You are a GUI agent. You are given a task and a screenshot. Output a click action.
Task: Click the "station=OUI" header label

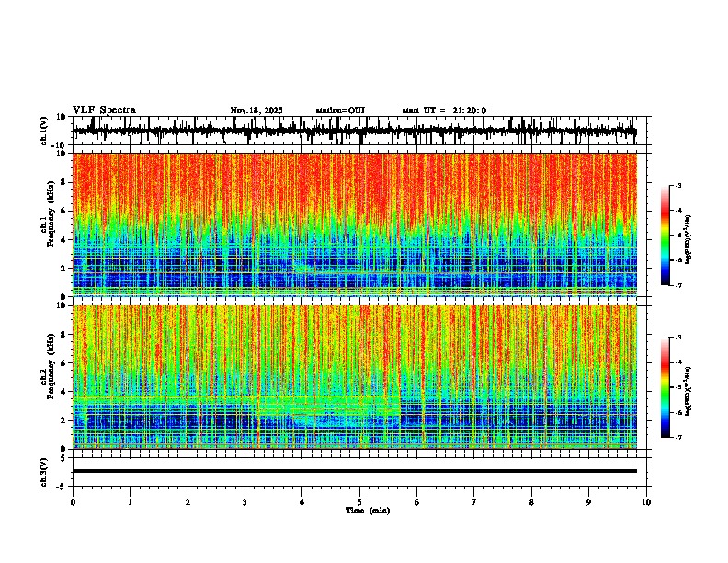340,110
